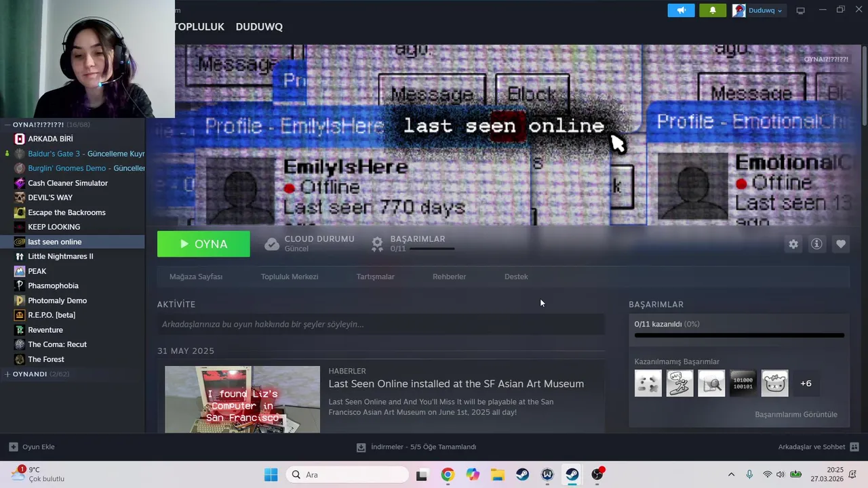Open volume control in system tray
Viewport: 868px width, 488px height.
coord(781,474)
